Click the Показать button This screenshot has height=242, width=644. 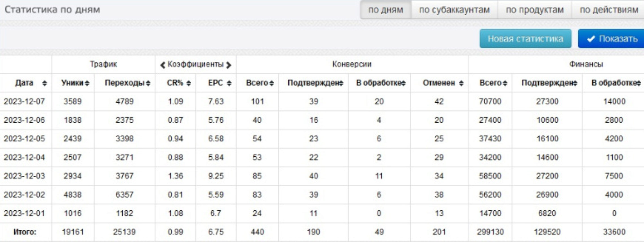[x=611, y=39]
